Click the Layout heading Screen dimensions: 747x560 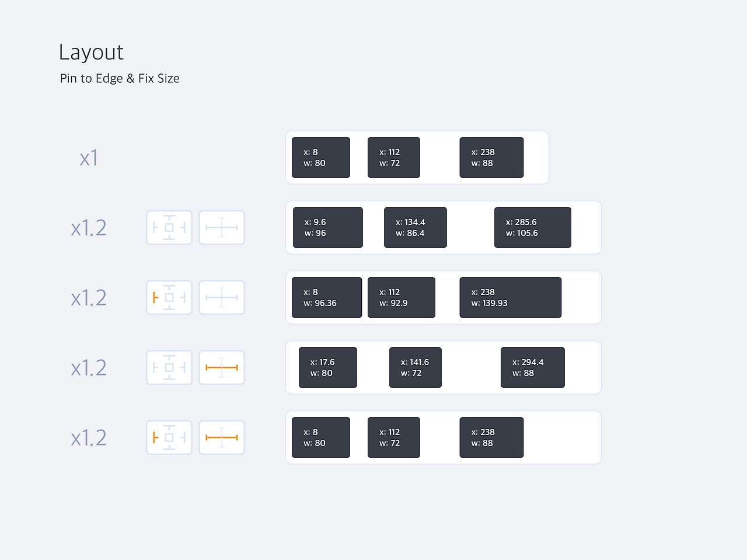pos(91,52)
